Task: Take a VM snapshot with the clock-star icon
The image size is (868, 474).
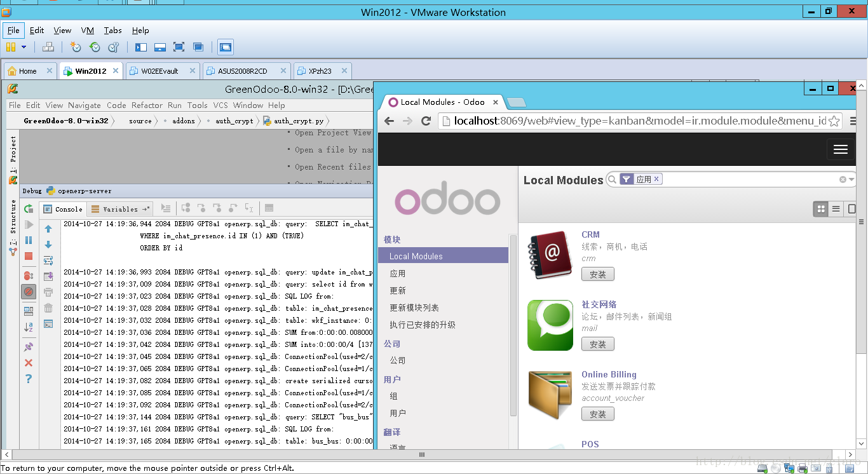Action: pos(76,47)
